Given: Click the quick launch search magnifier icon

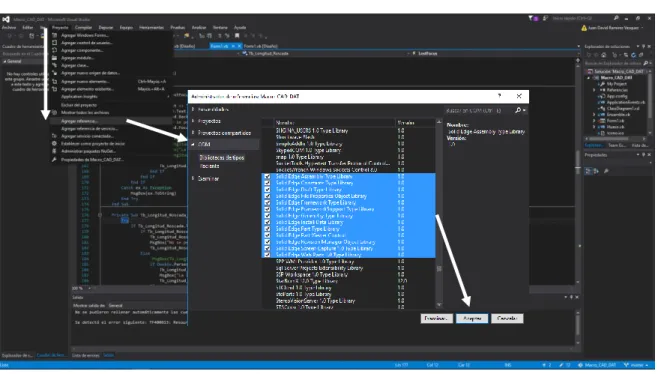Looking at the screenshot, I should click(x=616, y=18).
